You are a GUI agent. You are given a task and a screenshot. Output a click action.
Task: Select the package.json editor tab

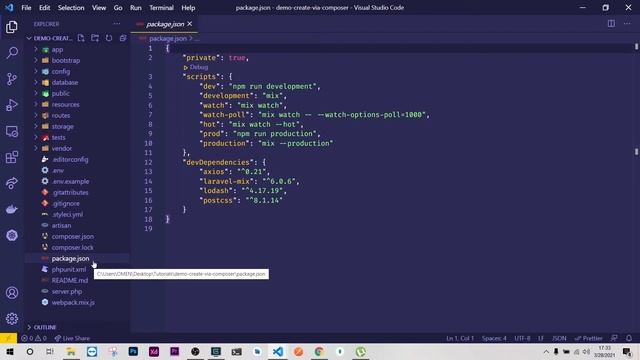pos(164,24)
